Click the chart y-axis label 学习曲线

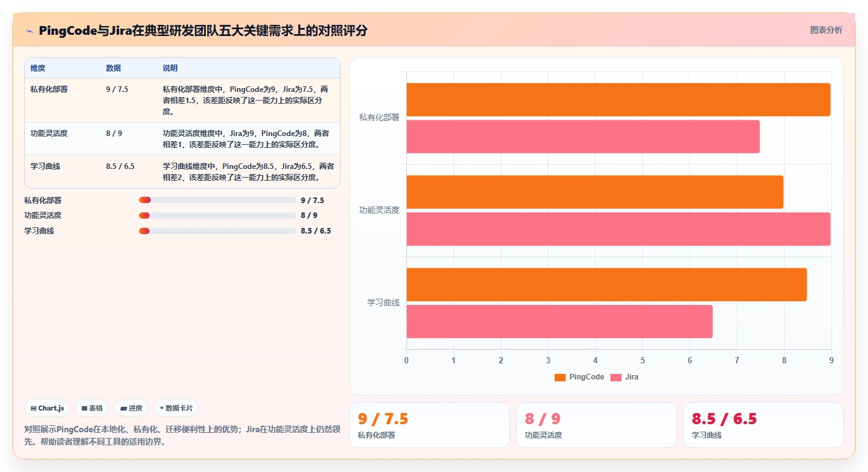click(x=383, y=302)
